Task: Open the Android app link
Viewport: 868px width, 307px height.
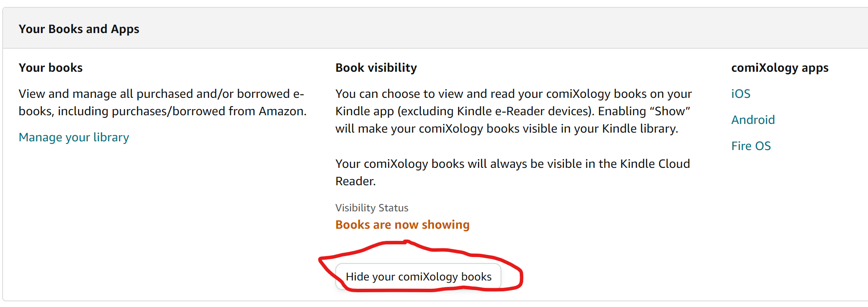Action: (x=753, y=120)
